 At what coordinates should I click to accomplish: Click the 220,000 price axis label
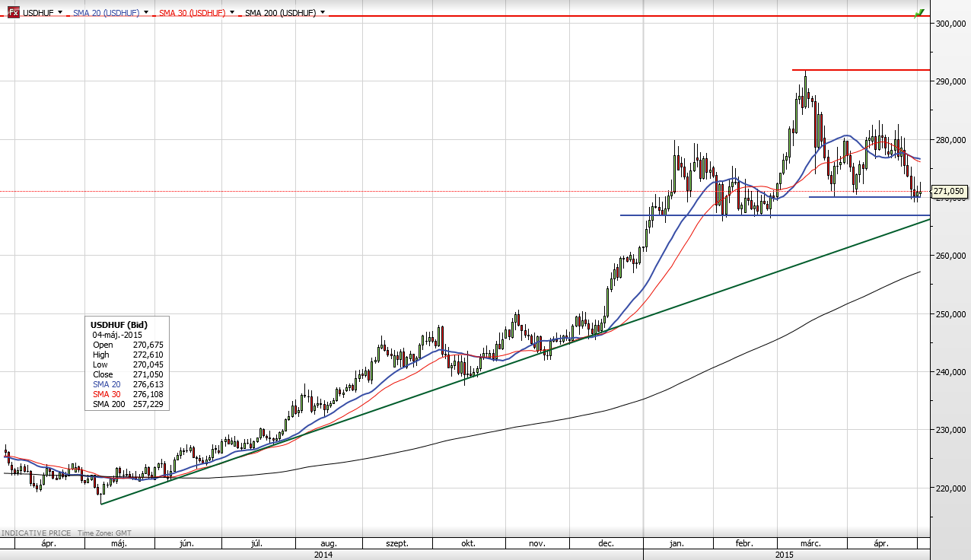(951, 488)
